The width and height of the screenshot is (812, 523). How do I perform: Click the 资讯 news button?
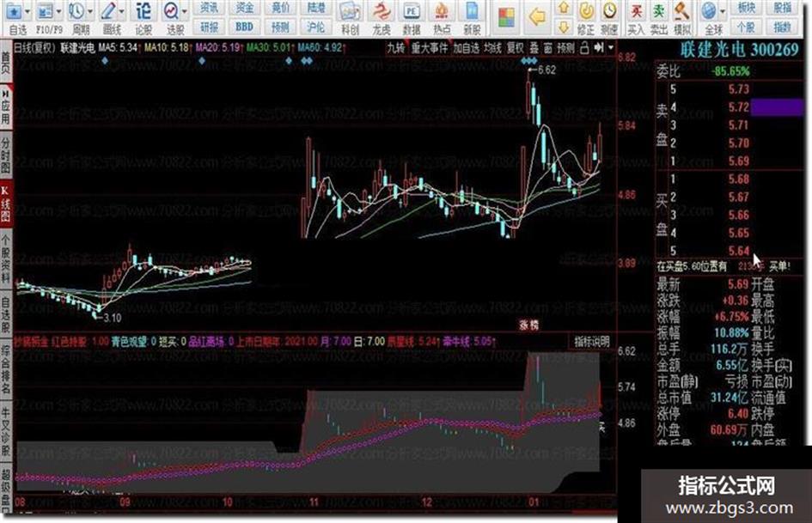tap(209, 7)
